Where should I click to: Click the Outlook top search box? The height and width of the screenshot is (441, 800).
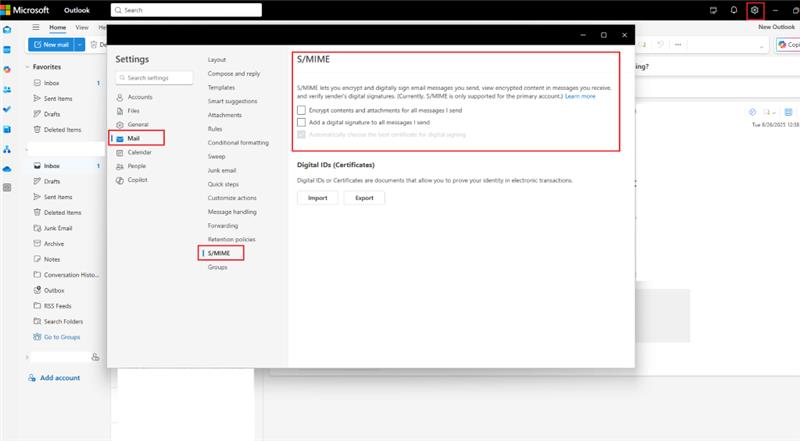point(186,10)
